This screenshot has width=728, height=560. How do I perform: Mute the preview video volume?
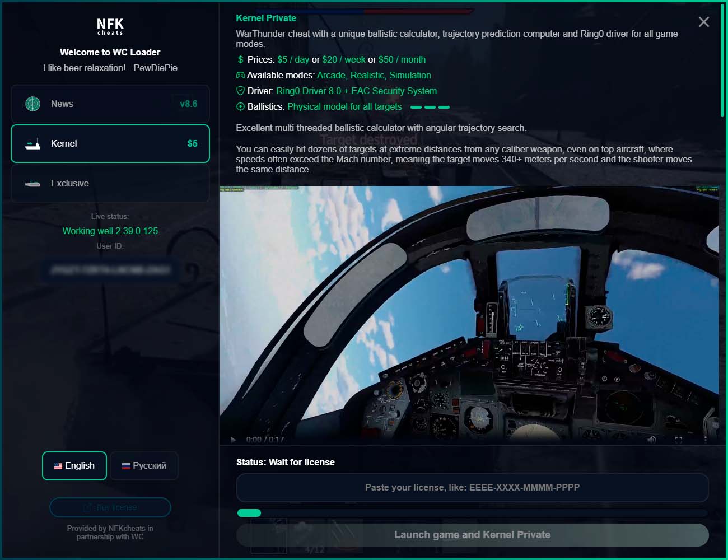(x=652, y=440)
